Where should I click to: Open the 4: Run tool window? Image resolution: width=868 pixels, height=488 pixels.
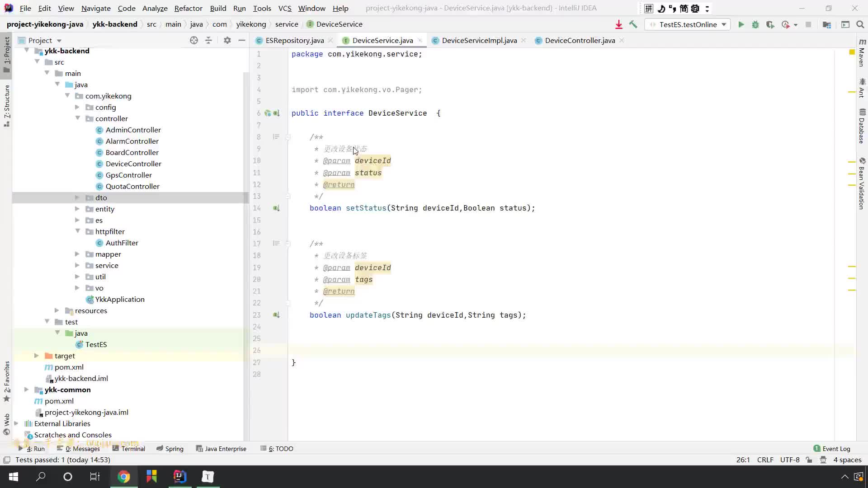pos(32,449)
